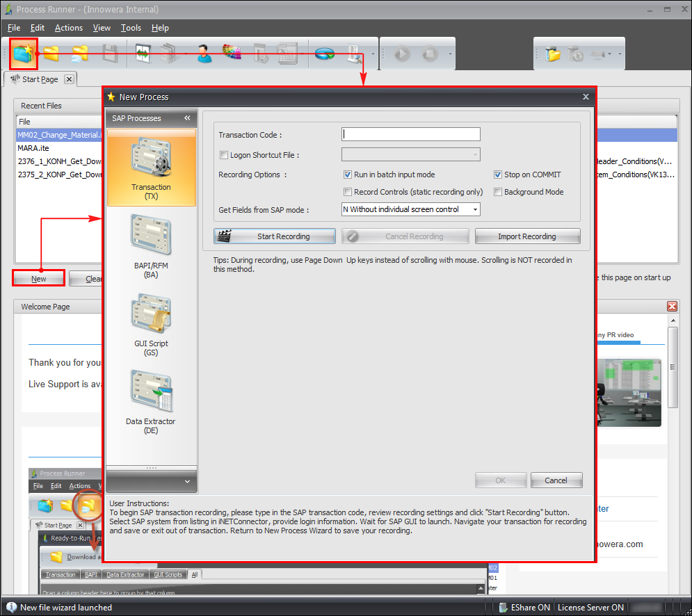
Task: Click the magnifier log viewer icon
Action: click(x=354, y=54)
